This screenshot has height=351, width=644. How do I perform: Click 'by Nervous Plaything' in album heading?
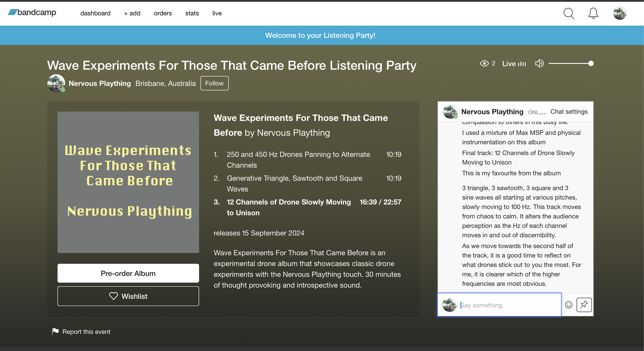pos(287,133)
